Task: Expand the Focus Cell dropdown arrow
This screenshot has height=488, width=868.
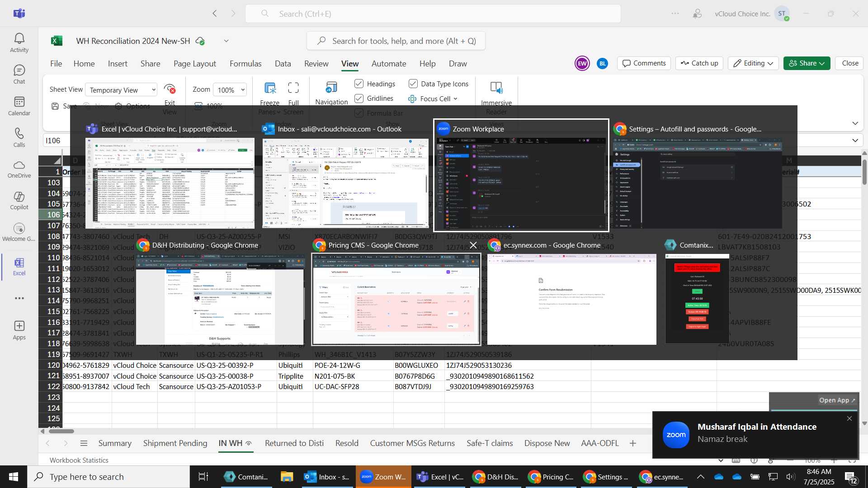Action: [455, 99]
